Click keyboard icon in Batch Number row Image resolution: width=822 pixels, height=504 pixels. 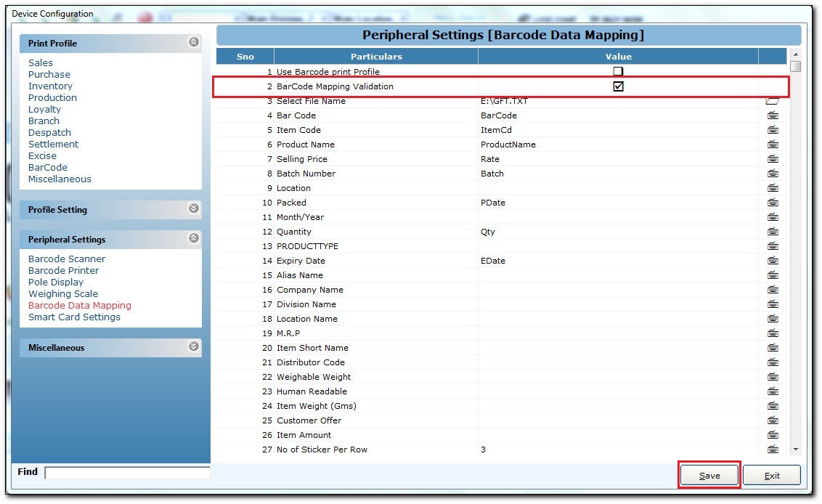773,174
